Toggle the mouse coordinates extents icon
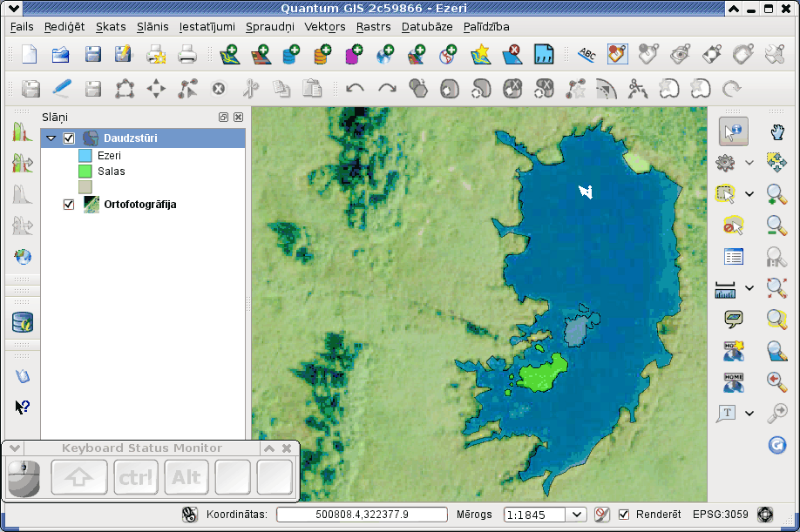Image resolution: width=800 pixels, height=532 pixels. (190, 515)
